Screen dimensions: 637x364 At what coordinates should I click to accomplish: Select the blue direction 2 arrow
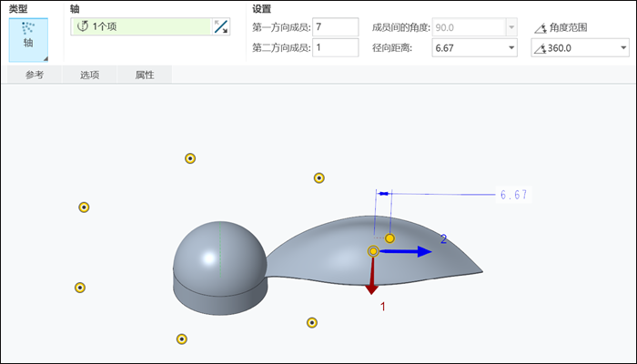tap(406, 252)
